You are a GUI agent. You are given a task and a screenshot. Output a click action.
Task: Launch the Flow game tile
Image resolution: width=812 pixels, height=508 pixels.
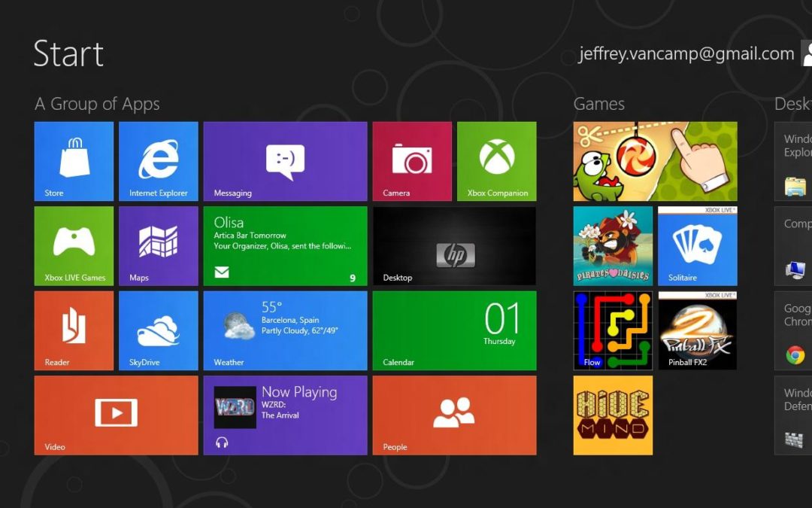pos(613,330)
